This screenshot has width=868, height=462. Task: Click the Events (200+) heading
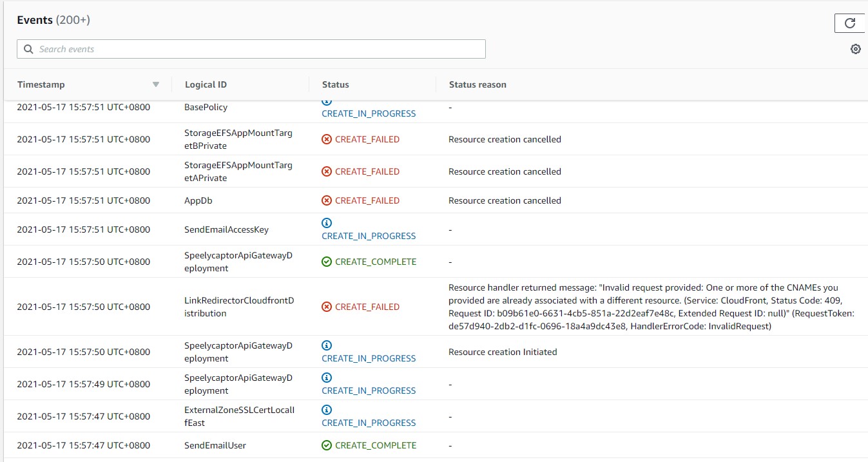click(x=53, y=20)
